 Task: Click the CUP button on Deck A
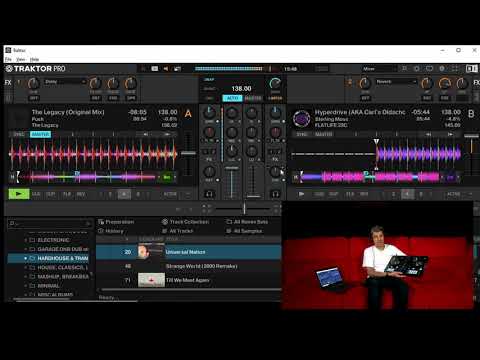click(x=51, y=194)
